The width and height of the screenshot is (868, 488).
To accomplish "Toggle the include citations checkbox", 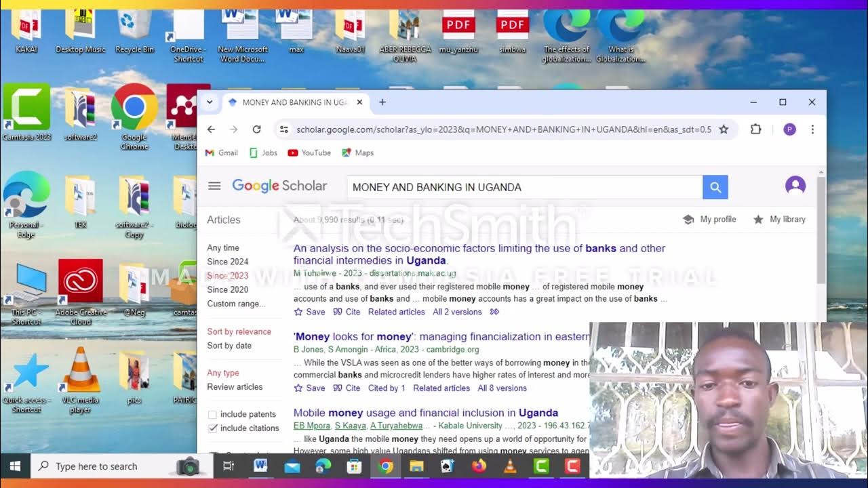I will pyautogui.click(x=212, y=428).
